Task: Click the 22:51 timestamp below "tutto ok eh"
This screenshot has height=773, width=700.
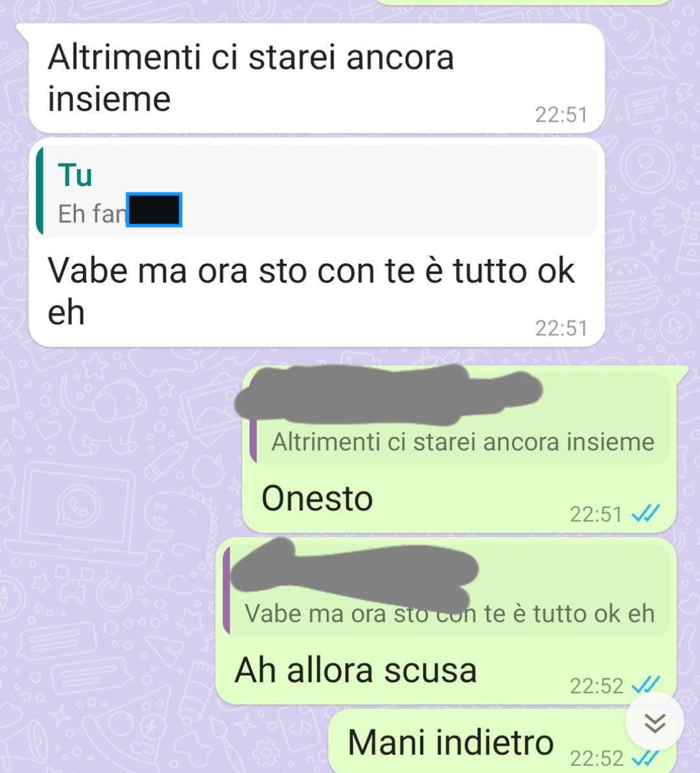Action: click(x=561, y=329)
